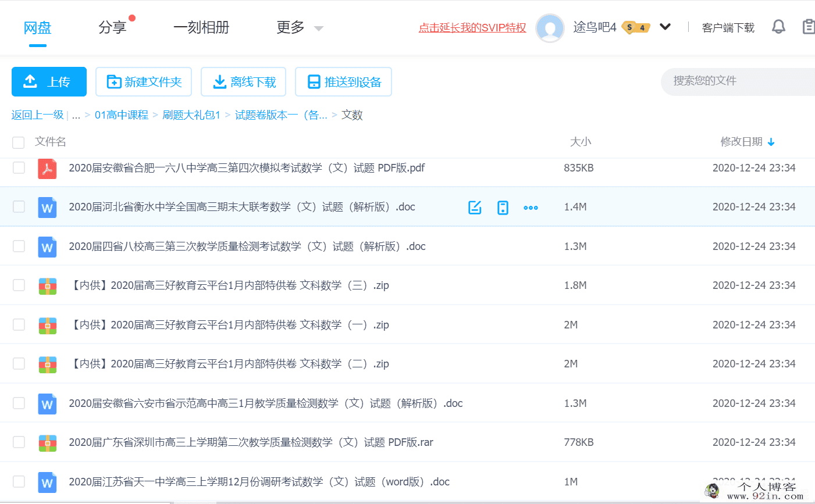The image size is (815, 504).
Task: Toggle the select-all checkbox beside 文件名
Action: [19, 142]
